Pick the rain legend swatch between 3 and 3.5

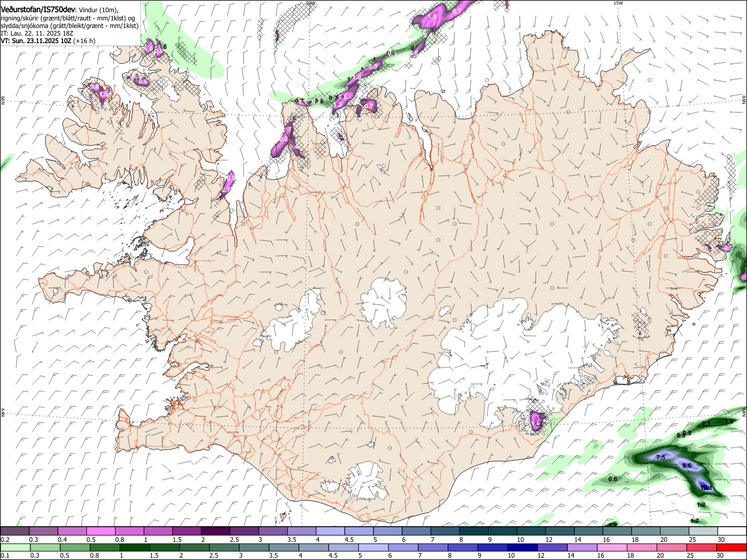tap(254, 547)
